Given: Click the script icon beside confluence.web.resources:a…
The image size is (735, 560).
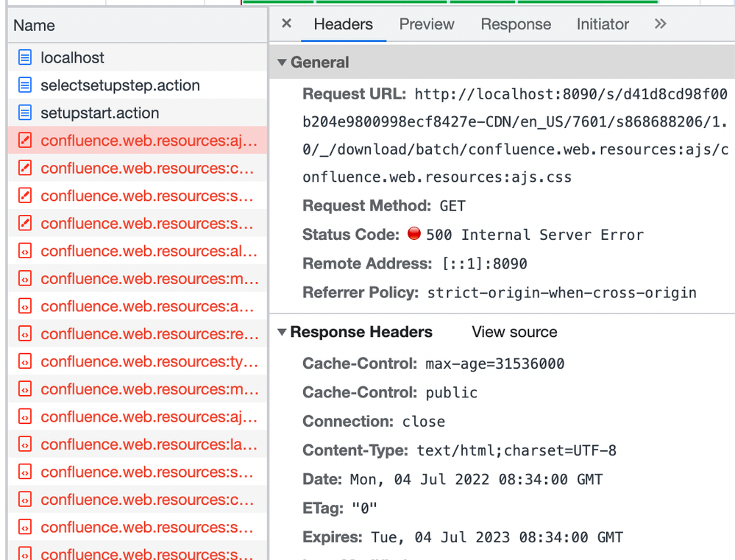Looking at the screenshot, I should (25, 306).
